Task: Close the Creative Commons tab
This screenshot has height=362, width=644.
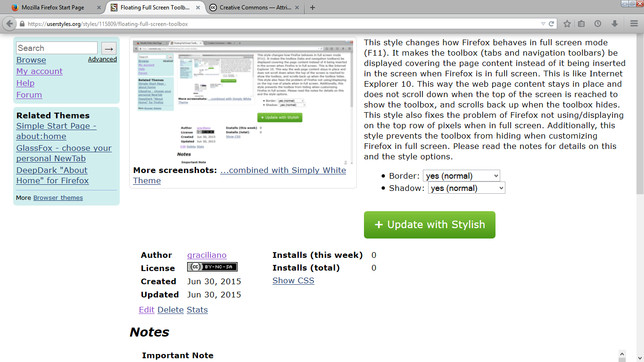Action: (x=297, y=8)
